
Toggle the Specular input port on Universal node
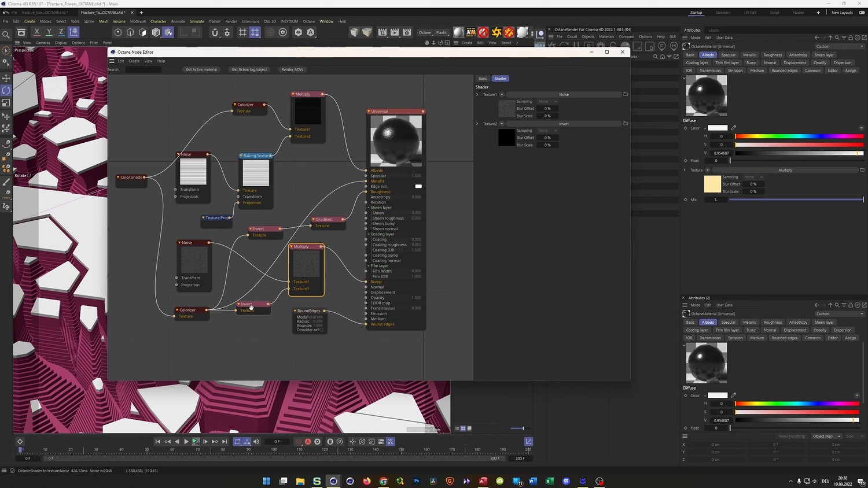point(366,176)
